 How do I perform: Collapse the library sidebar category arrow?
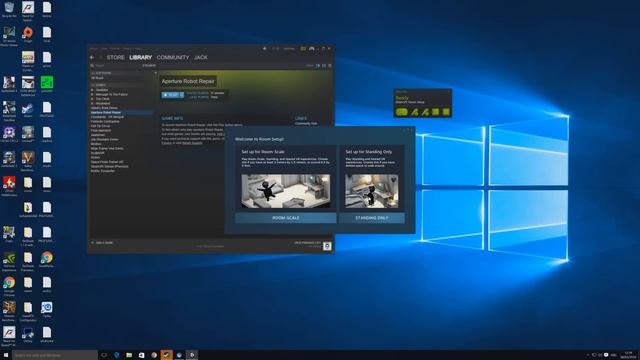155,73
